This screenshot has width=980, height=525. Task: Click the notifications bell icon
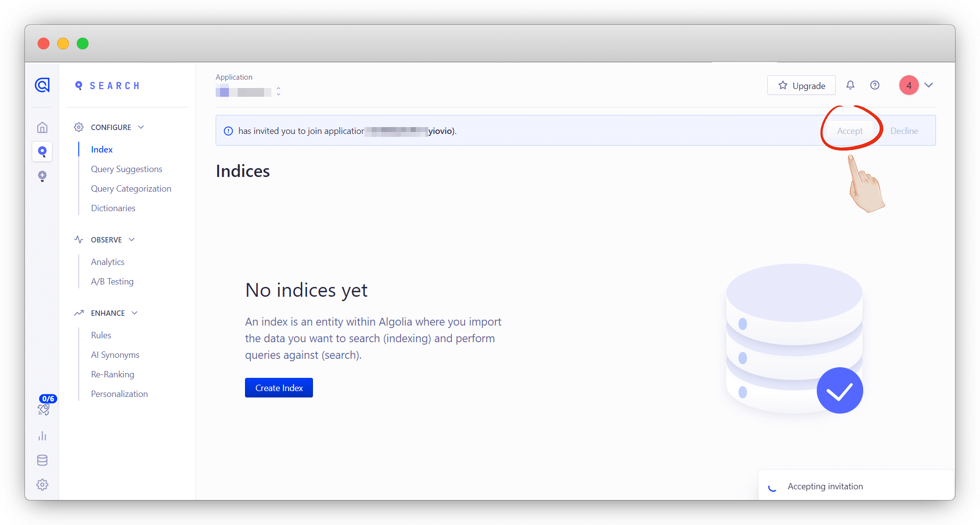pos(850,85)
